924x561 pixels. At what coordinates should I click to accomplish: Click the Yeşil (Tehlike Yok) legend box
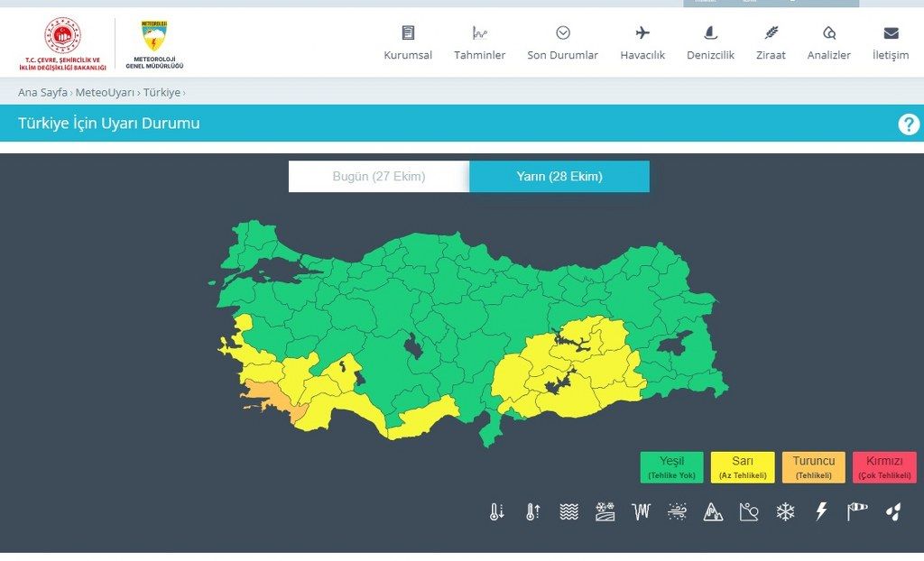pos(671,467)
